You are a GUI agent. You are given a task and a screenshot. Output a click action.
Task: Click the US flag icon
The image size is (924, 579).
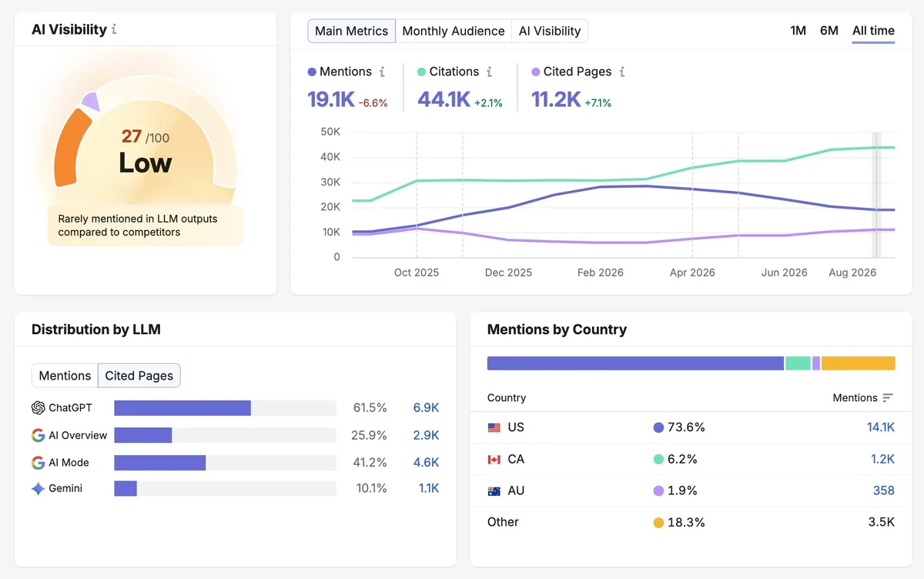click(494, 427)
